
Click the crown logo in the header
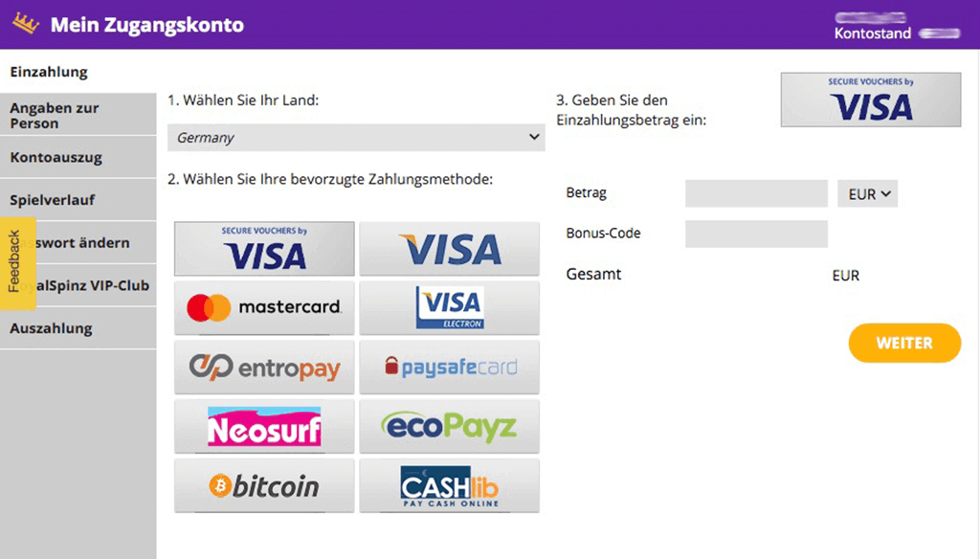tap(28, 21)
